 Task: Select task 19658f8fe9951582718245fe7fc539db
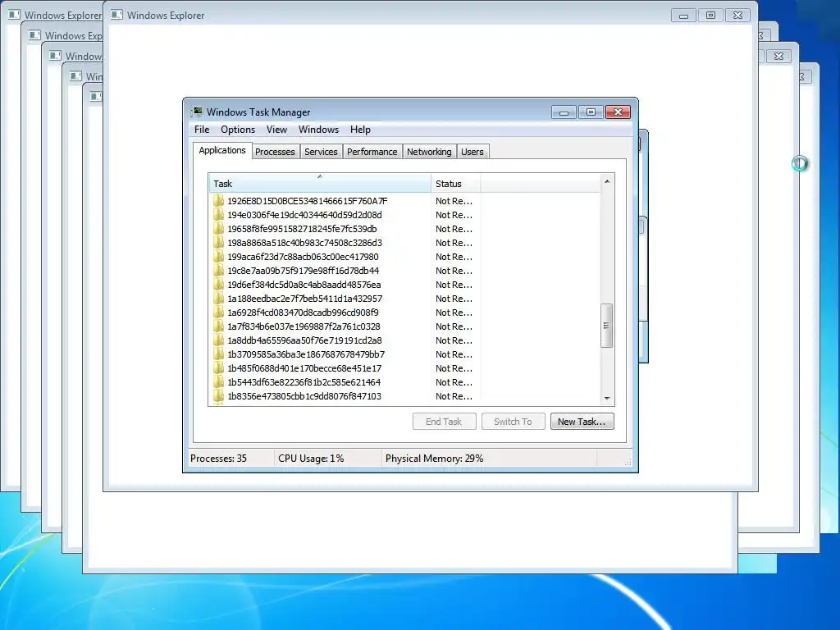302,229
